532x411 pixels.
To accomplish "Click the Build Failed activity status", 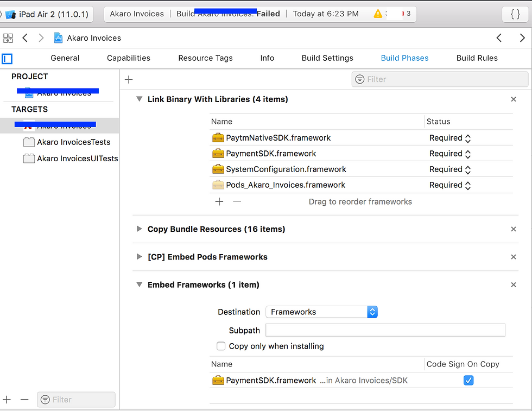I will point(229,14).
